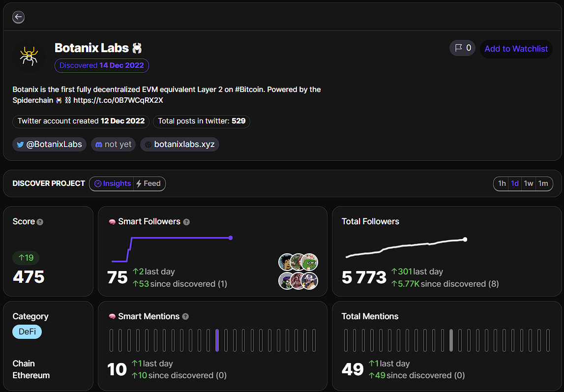Select the highlighted gray Total Mentions bar

click(x=451, y=340)
